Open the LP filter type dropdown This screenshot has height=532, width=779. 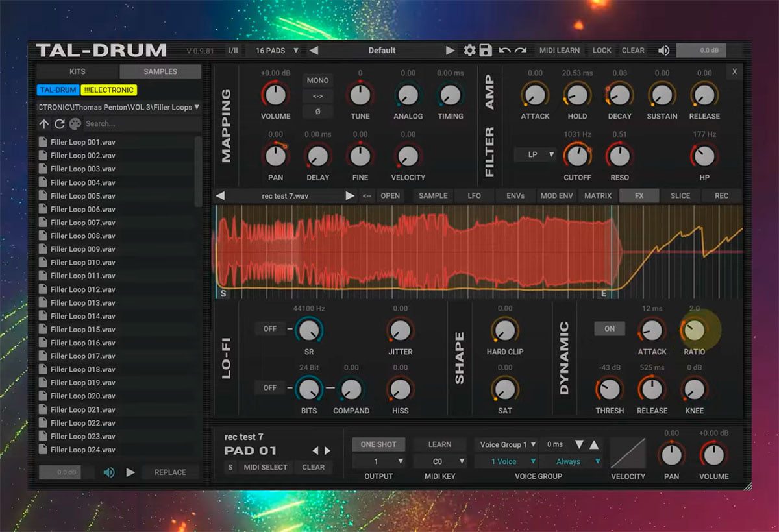[535, 154]
